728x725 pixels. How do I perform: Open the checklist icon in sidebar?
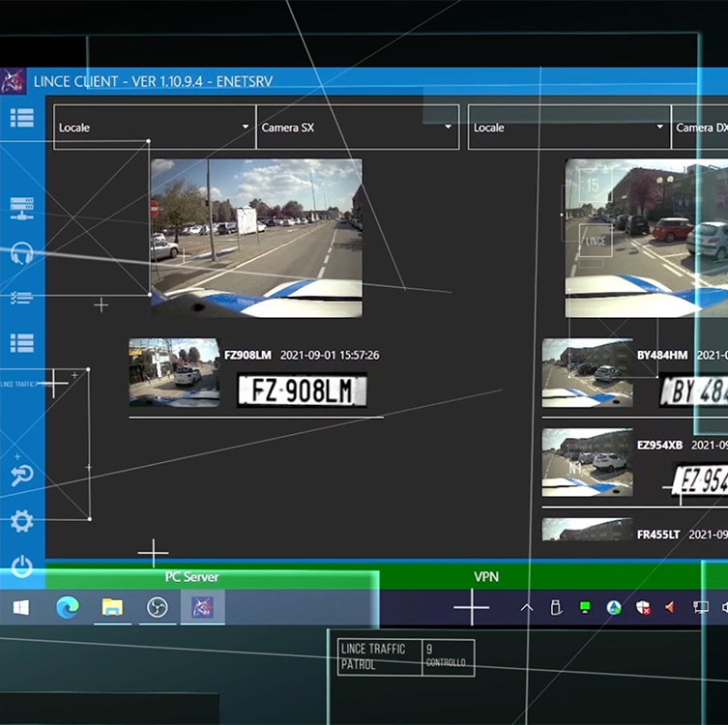coord(22,298)
